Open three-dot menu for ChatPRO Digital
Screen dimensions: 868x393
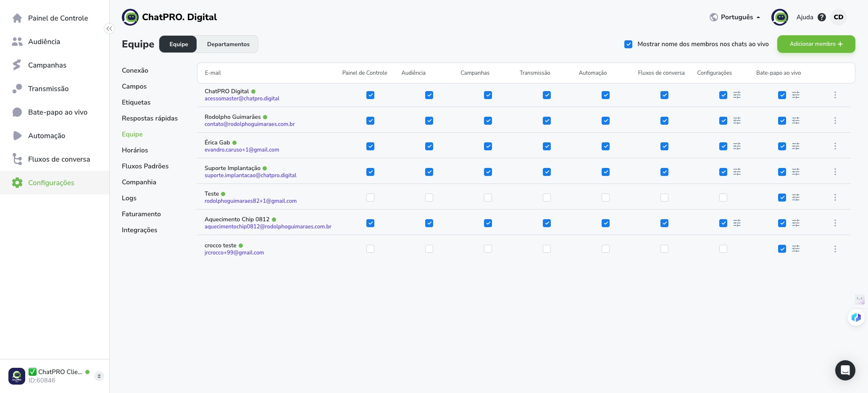pos(835,95)
